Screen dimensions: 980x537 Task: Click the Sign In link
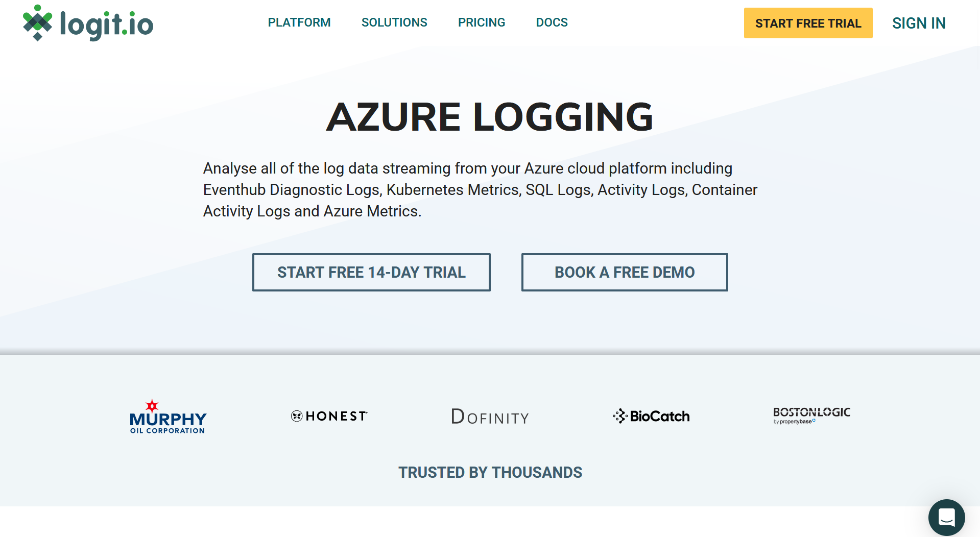[919, 23]
